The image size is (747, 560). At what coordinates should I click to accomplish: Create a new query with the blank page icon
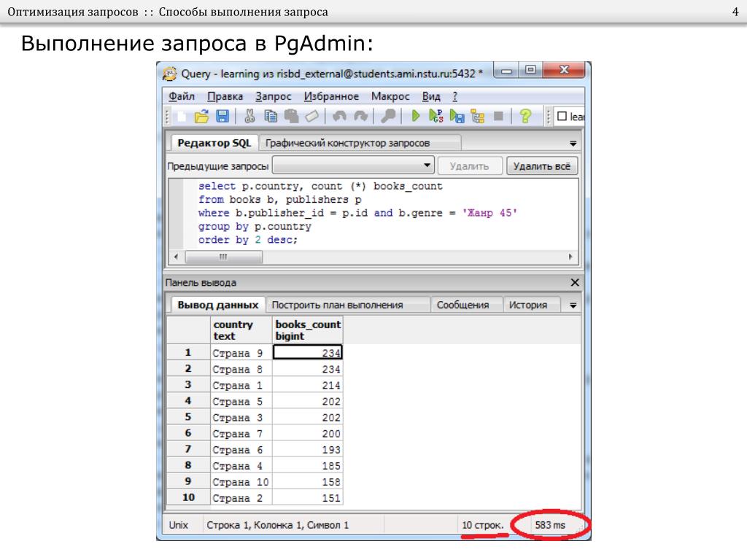182,116
